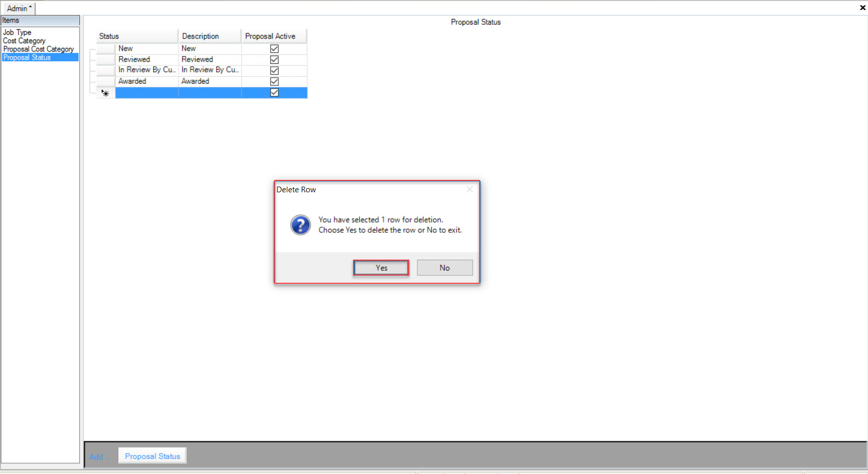Toggle Proposal Active checkbox for New row
The width and height of the screenshot is (868, 474).
coord(274,49)
